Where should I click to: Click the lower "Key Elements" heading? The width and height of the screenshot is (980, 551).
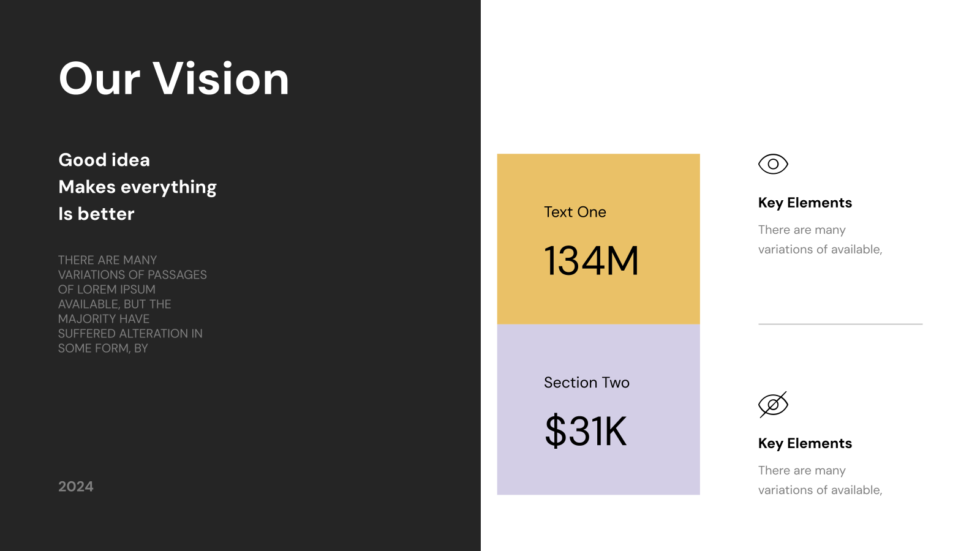[805, 444]
